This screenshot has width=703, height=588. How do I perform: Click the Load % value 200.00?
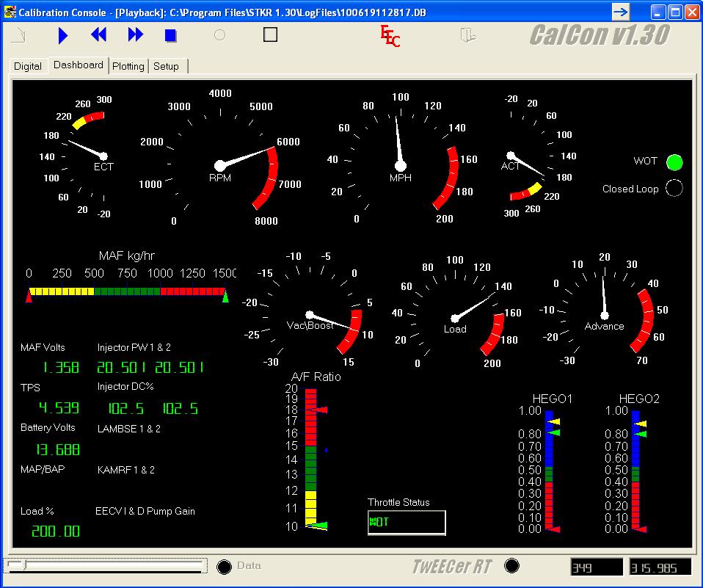pyautogui.click(x=56, y=531)
